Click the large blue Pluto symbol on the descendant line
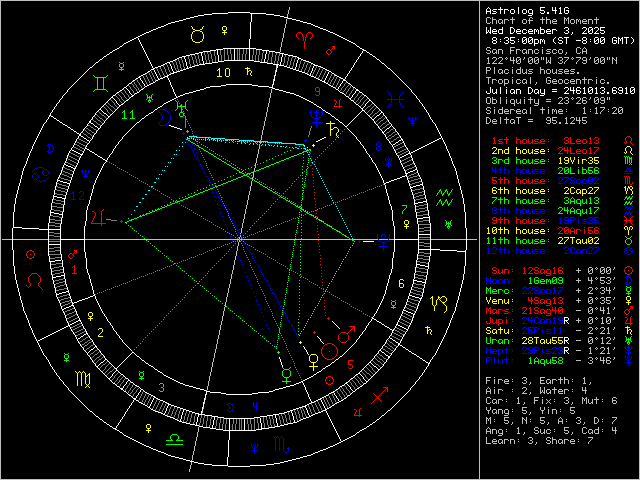640x480 pixels. click(384, 241)
